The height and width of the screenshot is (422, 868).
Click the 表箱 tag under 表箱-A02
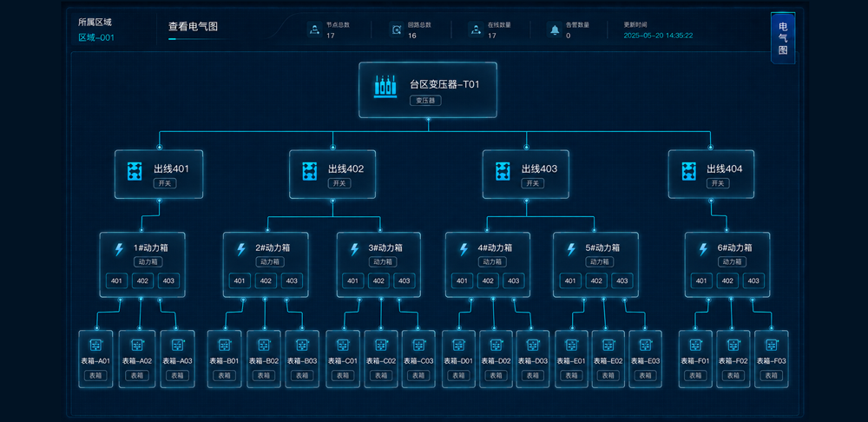click(x=137, y=375)
